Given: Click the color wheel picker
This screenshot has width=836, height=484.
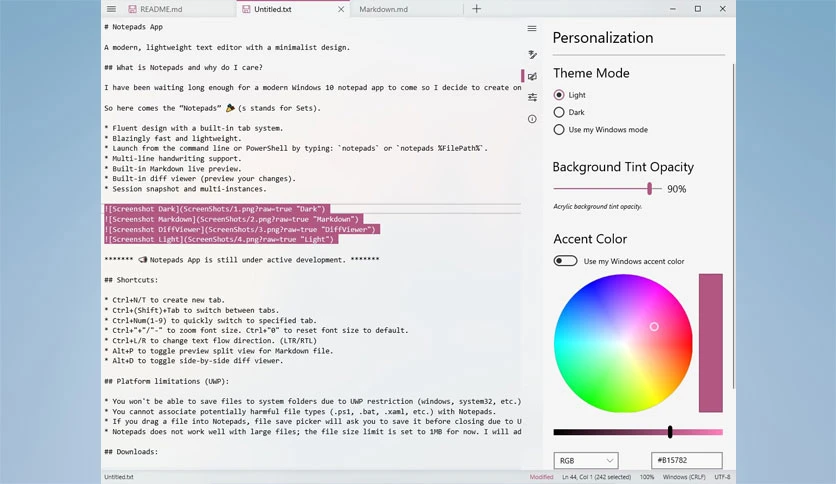Looking at the screenshot, I should (x=623, y=343).
